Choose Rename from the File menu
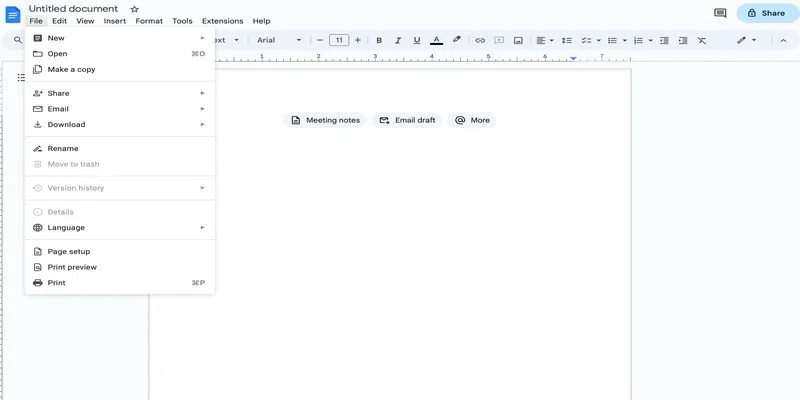800x400 pixels. pyautogui.click(x=119, y=148)
